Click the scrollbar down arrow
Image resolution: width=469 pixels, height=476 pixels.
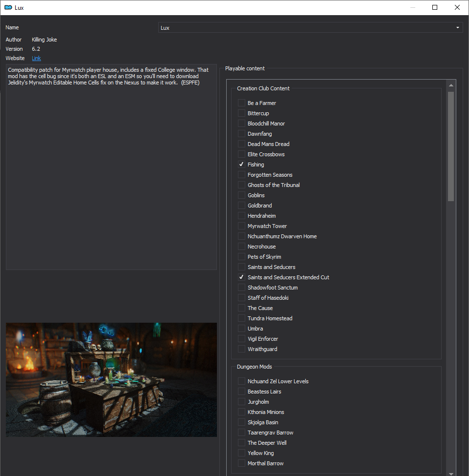pyautogui.click(x=451, y=474)
